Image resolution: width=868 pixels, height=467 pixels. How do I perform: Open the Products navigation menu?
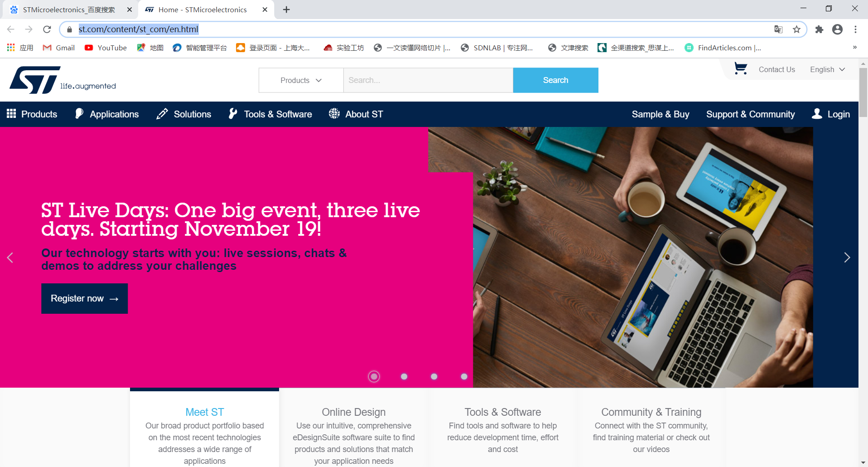coord(32,114)
